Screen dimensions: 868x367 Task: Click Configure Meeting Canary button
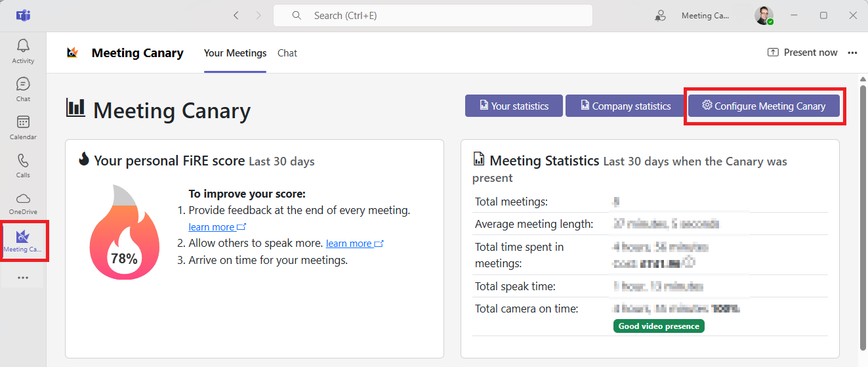764,106
